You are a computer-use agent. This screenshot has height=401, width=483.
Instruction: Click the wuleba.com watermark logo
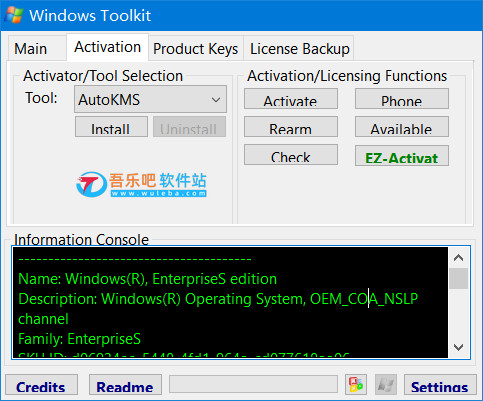click(x=141, y=184)
